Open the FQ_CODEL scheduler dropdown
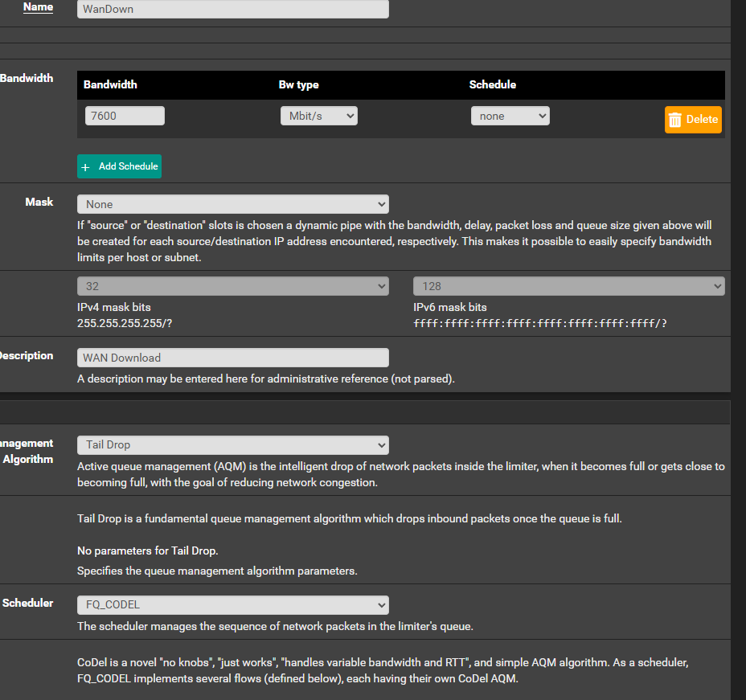This screenshot has height=700, width=746. (232, 604)
